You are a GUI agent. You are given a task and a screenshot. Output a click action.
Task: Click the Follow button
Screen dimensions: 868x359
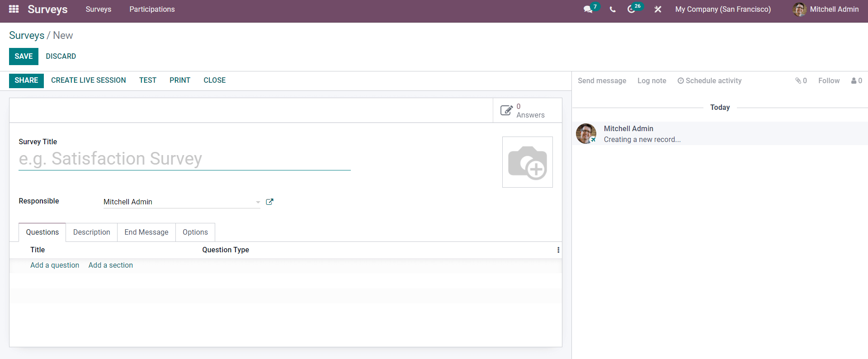(829, 80)
